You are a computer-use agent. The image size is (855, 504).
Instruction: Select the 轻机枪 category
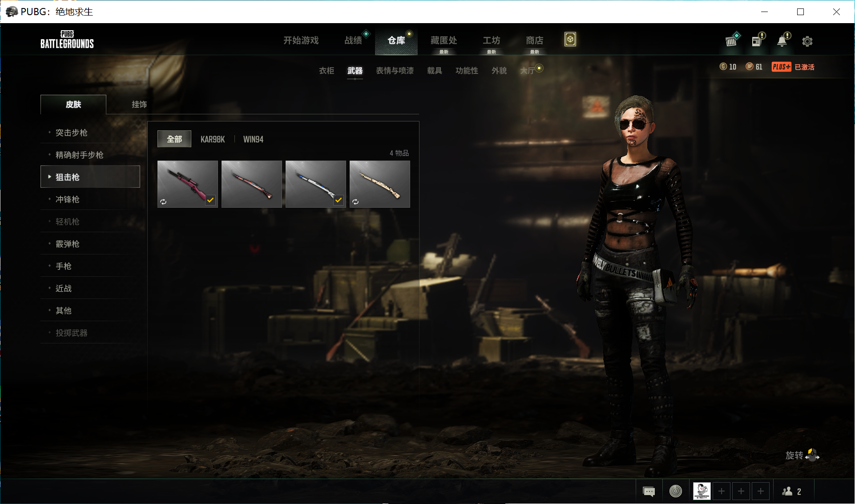(90, 222)
